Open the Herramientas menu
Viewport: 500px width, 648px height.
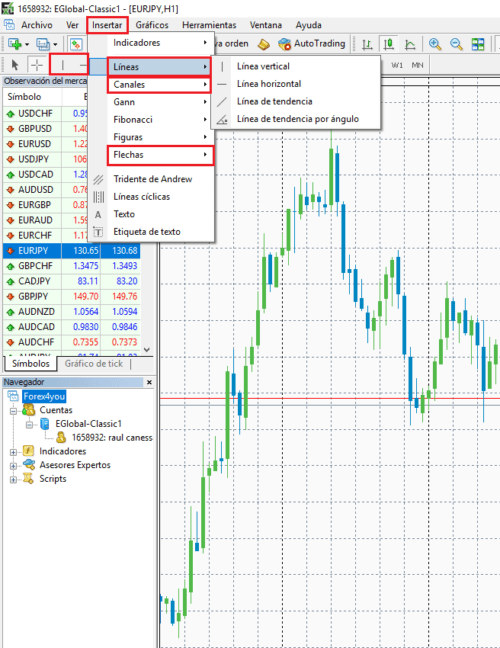tap(209, 25)
